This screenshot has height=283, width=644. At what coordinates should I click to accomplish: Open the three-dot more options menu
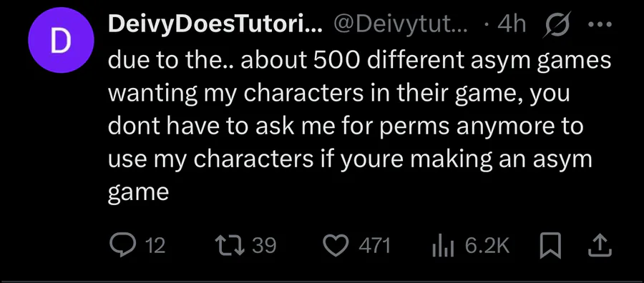coord(600,24)
